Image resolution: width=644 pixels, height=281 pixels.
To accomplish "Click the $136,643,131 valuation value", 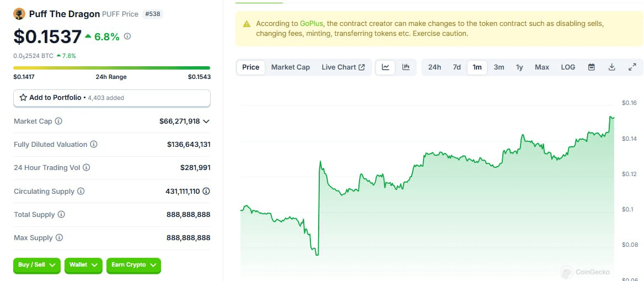I will coord(189,145).
